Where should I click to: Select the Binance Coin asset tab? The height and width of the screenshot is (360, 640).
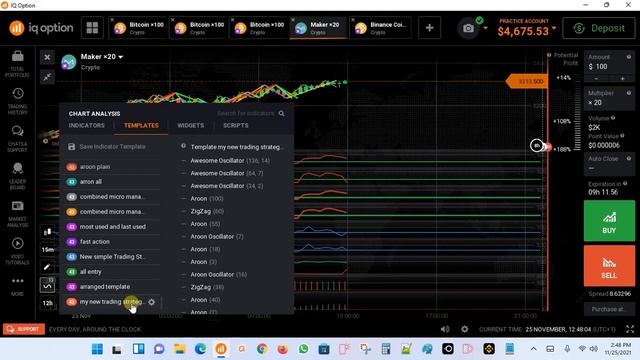(380, 28)
